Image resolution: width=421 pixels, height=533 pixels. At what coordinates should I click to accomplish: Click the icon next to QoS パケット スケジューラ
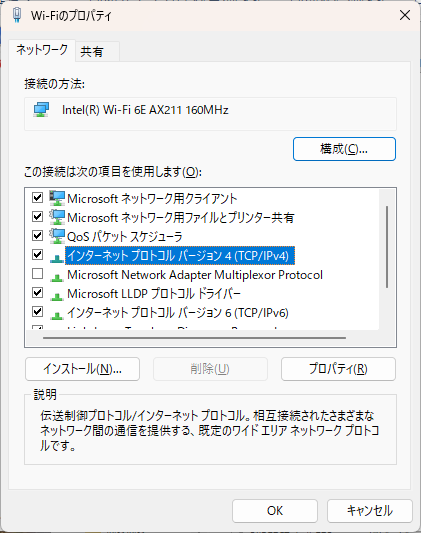tap(57, 236)
